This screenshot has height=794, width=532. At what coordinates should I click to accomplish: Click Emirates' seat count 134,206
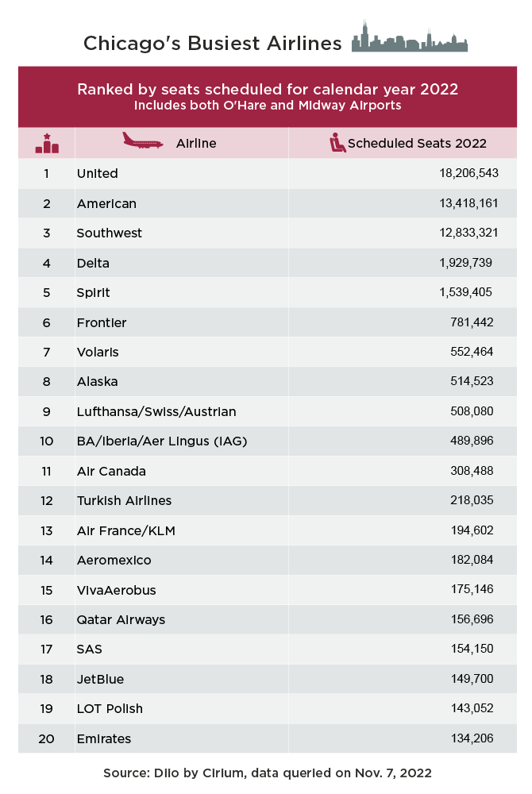point(472,738)
